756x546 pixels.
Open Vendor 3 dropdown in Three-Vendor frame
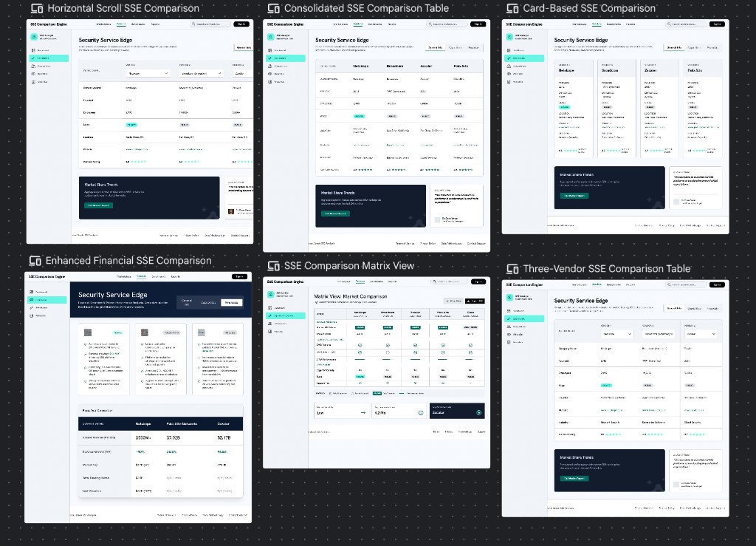pos(701,334)
